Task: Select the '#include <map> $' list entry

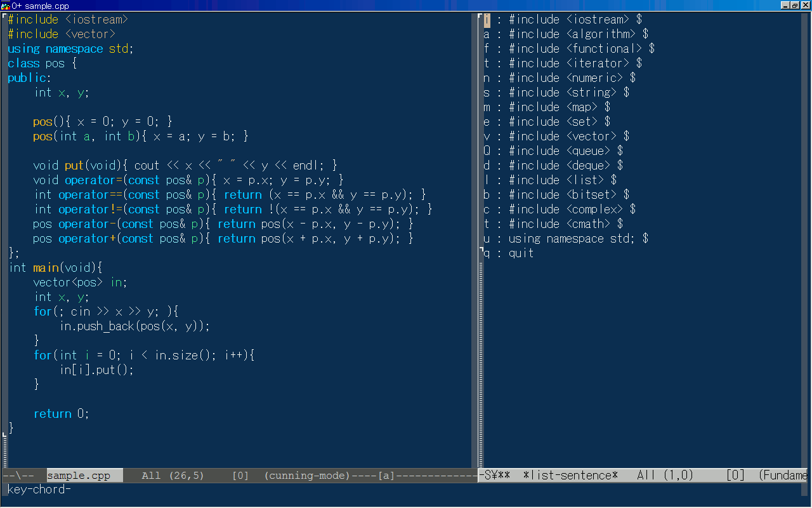Action: coord(547,107)
